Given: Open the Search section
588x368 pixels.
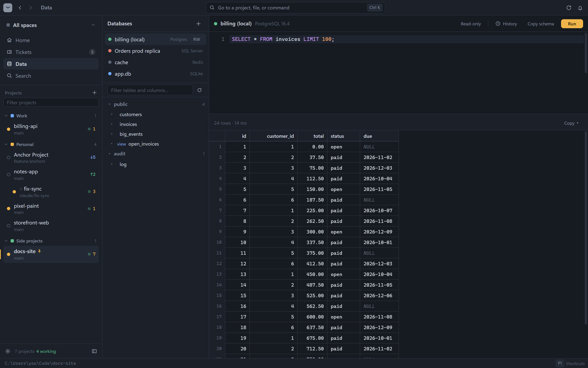Looking at the screenshot, I should (x=51, y=76).
